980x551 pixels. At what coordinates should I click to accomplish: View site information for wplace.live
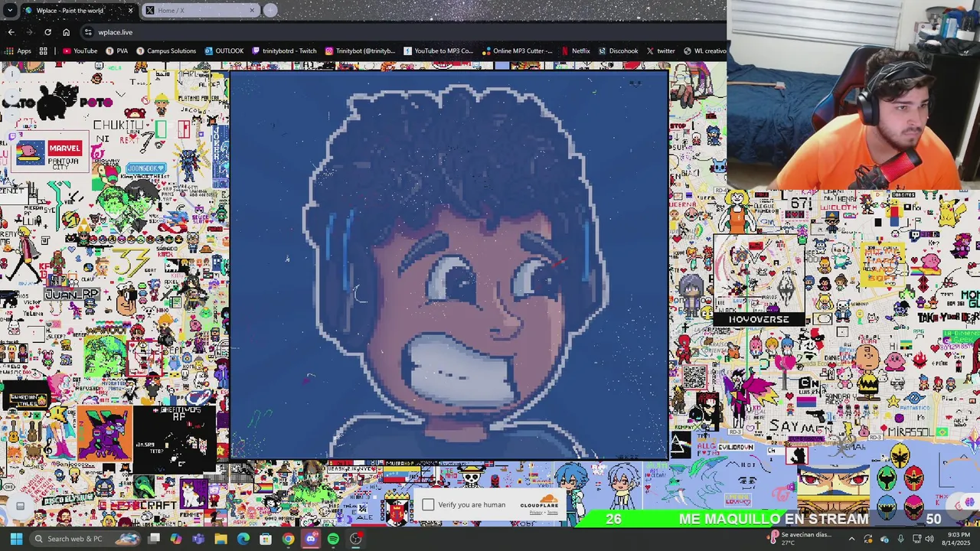(x=88, y=32)
